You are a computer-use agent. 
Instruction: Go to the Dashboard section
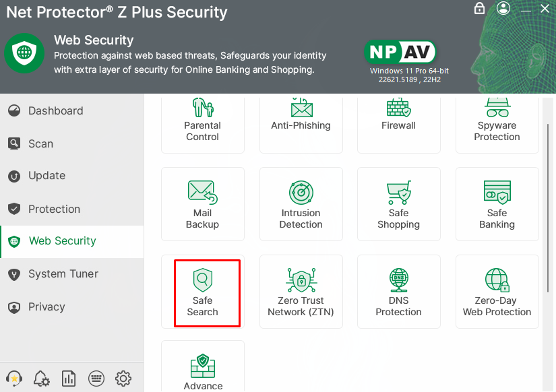[x=55, y=111]
